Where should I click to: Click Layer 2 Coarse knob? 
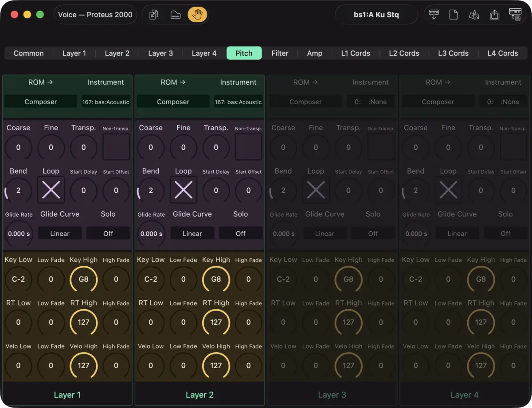coord(151,148)
